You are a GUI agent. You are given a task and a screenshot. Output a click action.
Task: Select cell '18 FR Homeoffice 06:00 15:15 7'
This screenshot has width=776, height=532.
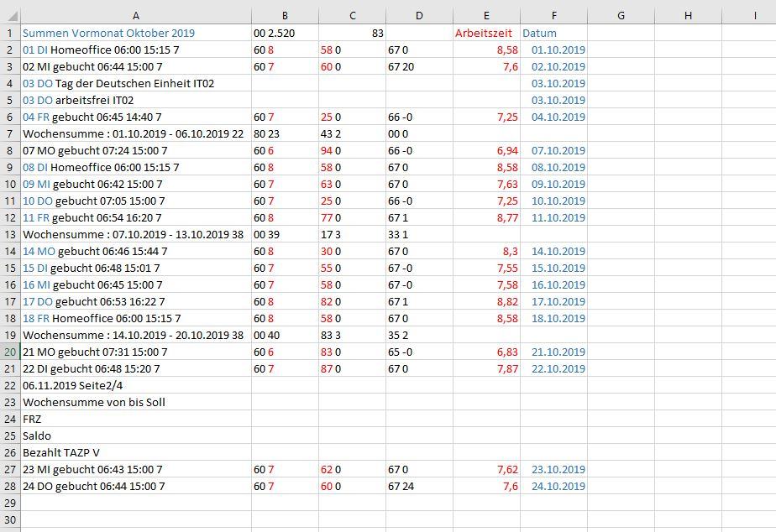click(135, 318)
